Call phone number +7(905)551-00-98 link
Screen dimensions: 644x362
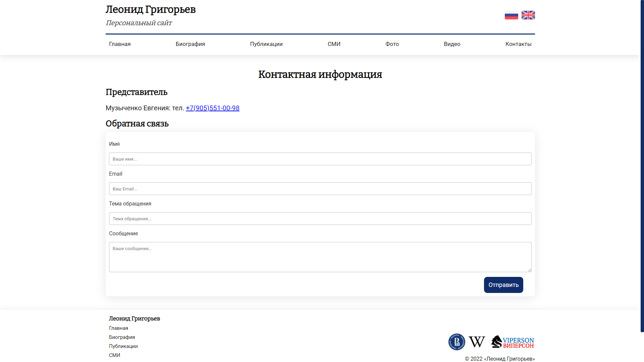click(x=213, y=108)
